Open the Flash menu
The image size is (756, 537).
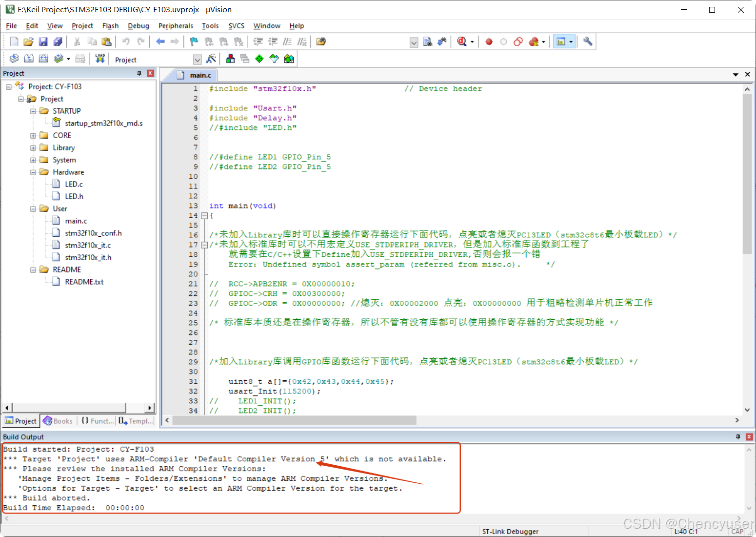[110, 26]
